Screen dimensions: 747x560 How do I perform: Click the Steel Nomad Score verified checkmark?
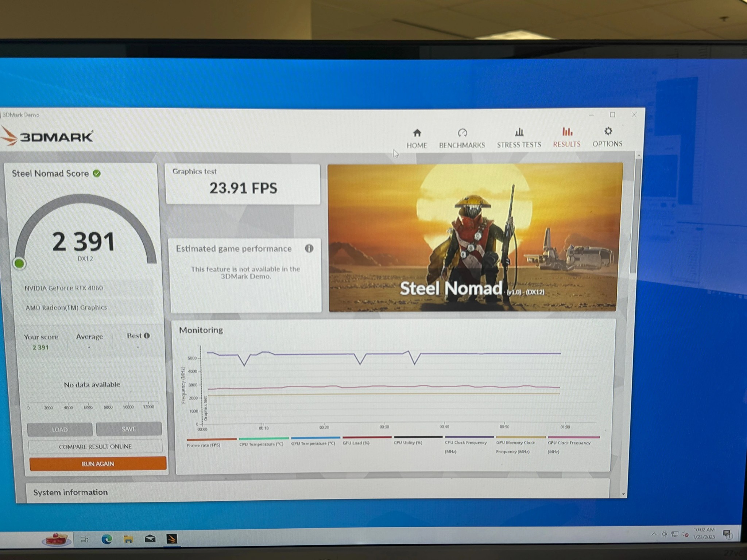tap(97, 174)
